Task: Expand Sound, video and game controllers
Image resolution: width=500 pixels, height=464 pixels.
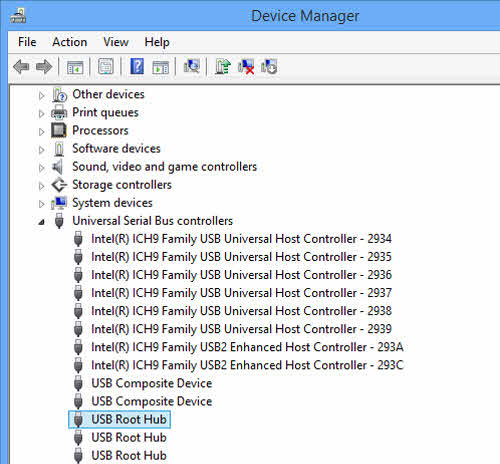Action: tap(41, 168)
